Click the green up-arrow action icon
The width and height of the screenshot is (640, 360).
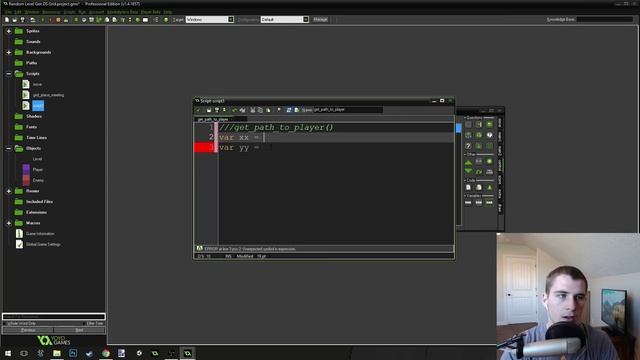pos(468,162)
